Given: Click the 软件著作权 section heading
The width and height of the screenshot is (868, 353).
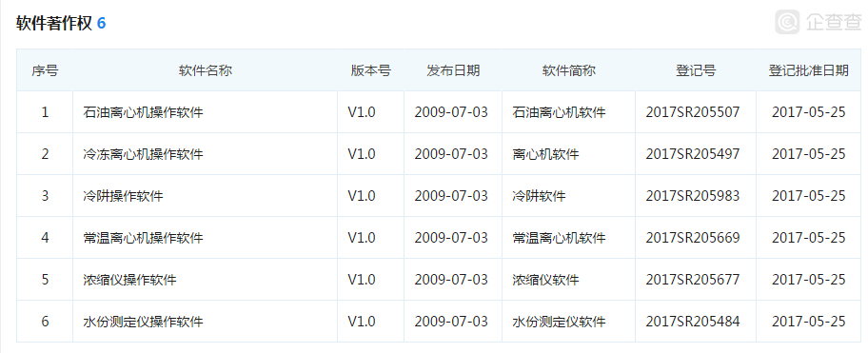Looking at the screenshot, I should point(53,23).
